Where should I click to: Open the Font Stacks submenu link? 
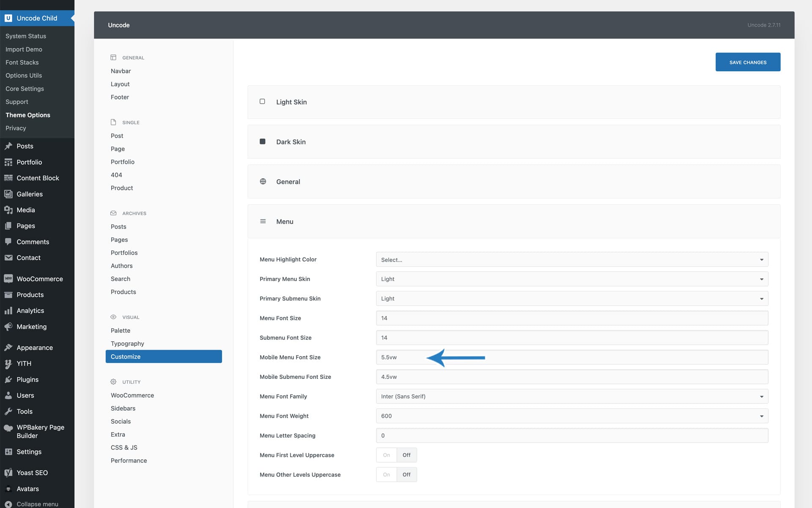coord(22,62)
